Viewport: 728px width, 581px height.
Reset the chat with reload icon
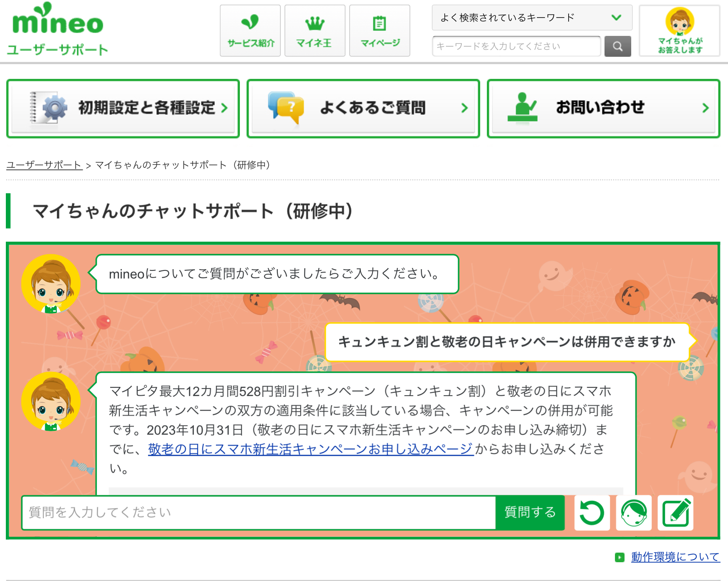(592, 513)
